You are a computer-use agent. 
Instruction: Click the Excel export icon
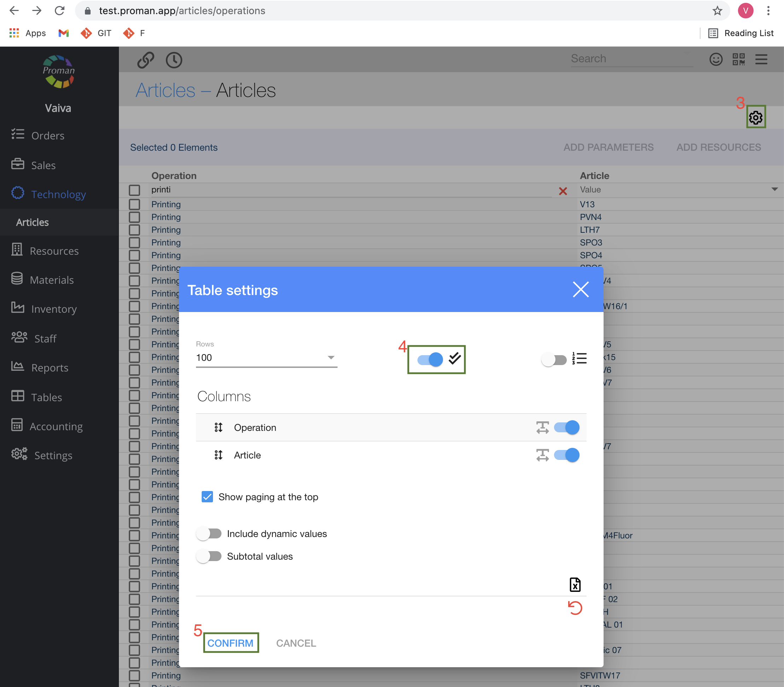click(x=575, y=585)
